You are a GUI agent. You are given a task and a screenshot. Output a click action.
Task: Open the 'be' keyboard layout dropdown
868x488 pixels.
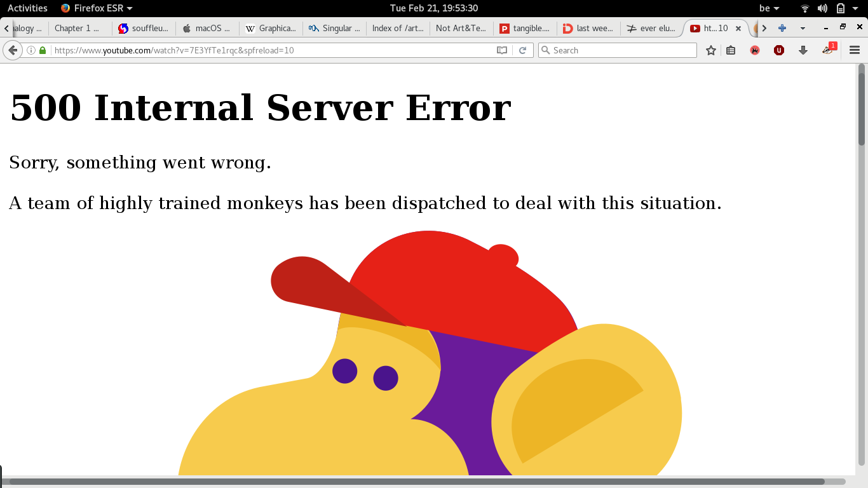(x=769, y=8)
